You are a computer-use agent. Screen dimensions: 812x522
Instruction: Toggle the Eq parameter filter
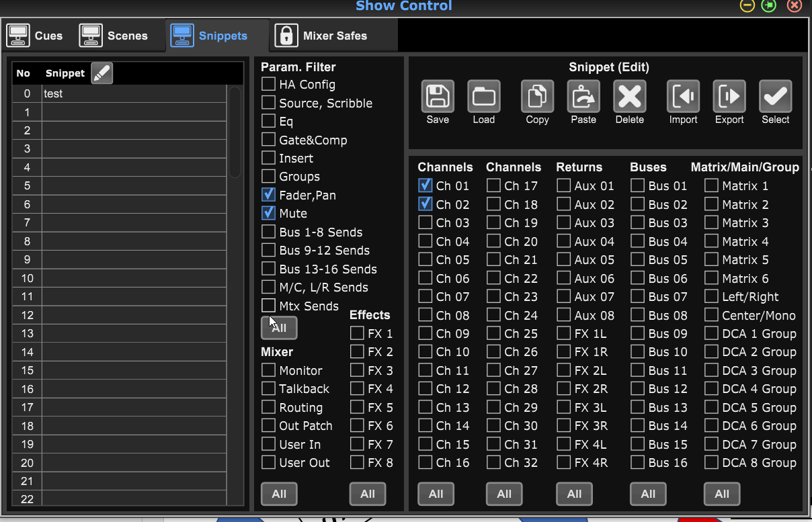click(268, 121)
